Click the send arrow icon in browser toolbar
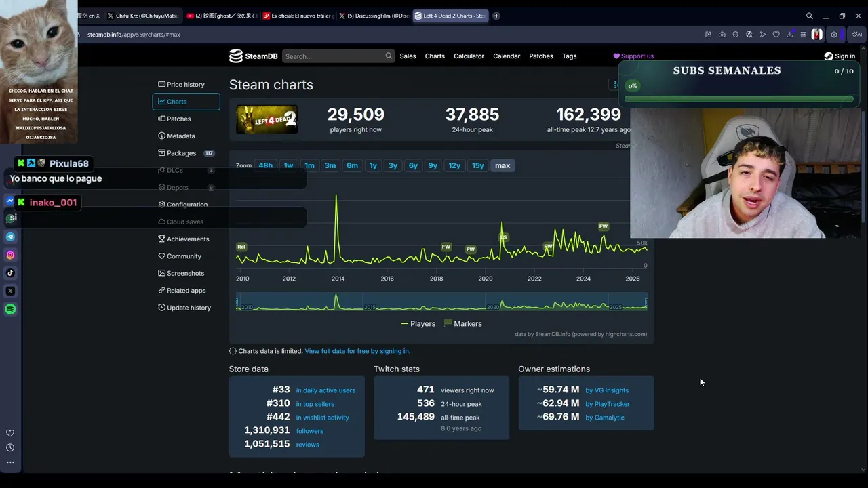The width and height of the screenshot is (868, 488). pos(762,35)
